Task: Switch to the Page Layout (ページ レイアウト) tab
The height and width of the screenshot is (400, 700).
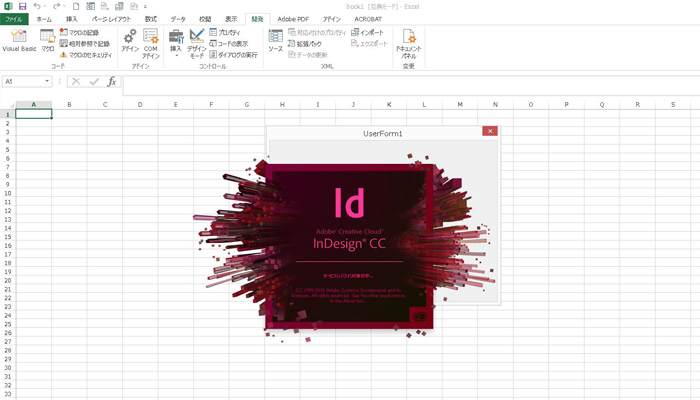Action: [111, 19]
